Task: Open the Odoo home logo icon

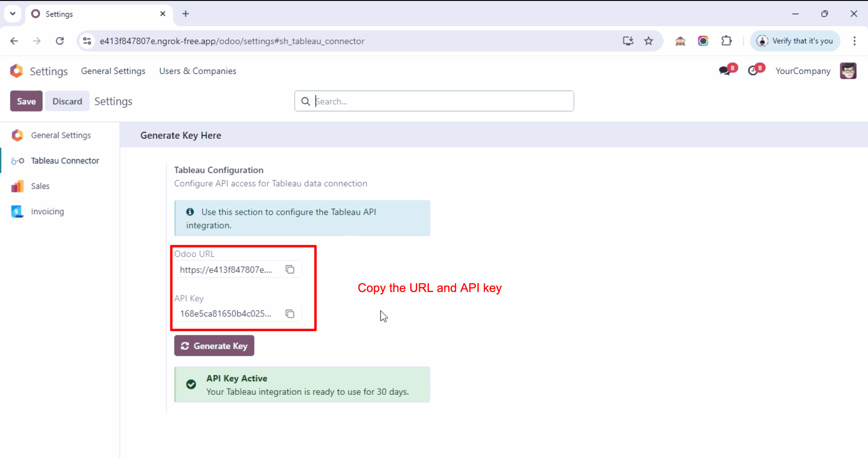Action: click(x=16, y=71)
